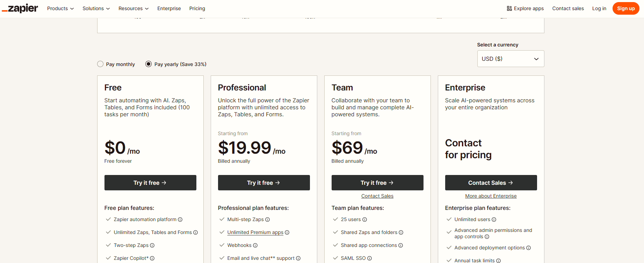Click Log in
The width and height of the screenshot is (644, 263).
599,8
